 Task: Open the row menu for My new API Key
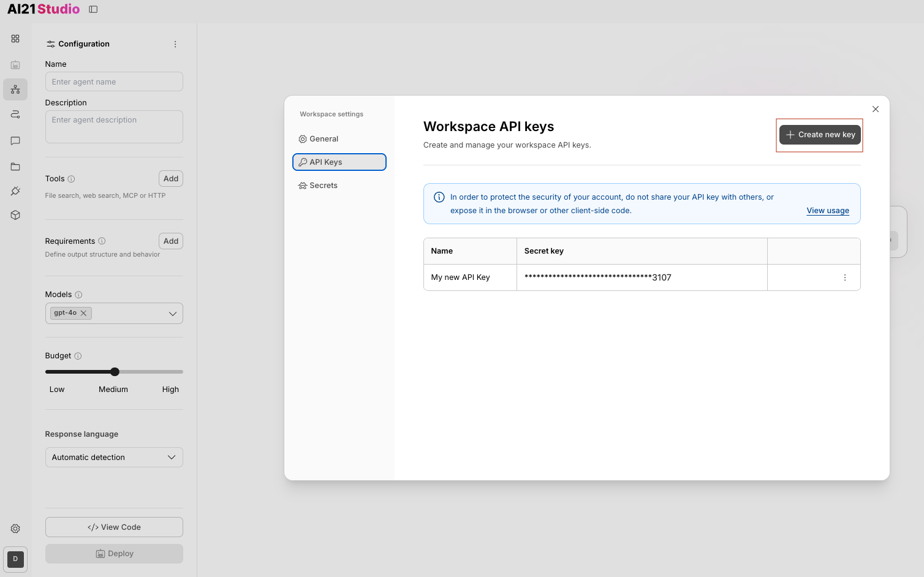point(845,277)
